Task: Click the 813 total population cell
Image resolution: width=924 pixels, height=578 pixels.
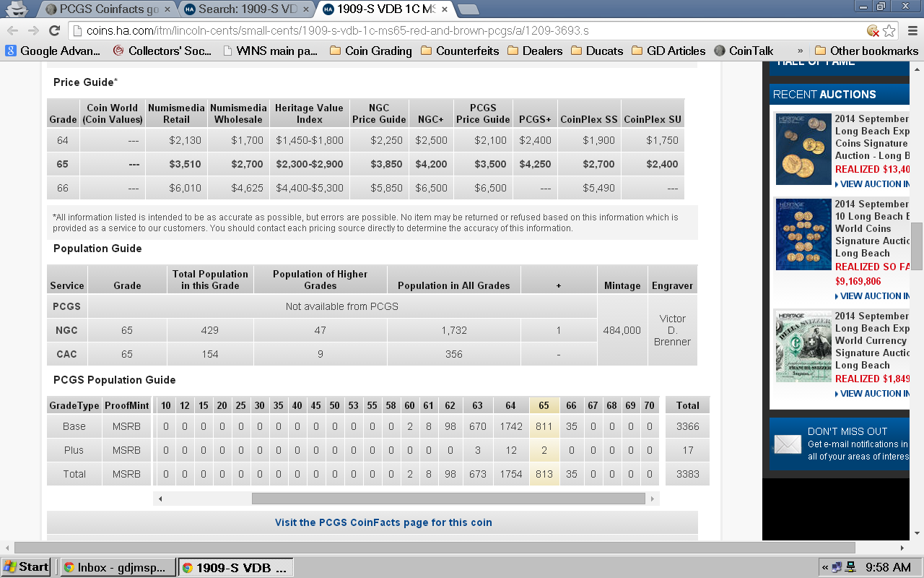Action: (x=544, y=474)
